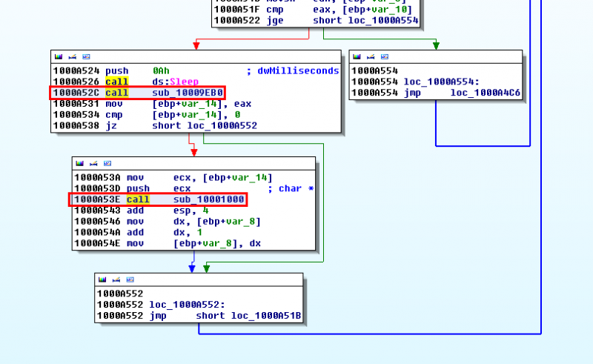The width and height of the screenshot is (593, 364).
Task: Click first header icon on sub_10001000 call block
Action: 79,163
